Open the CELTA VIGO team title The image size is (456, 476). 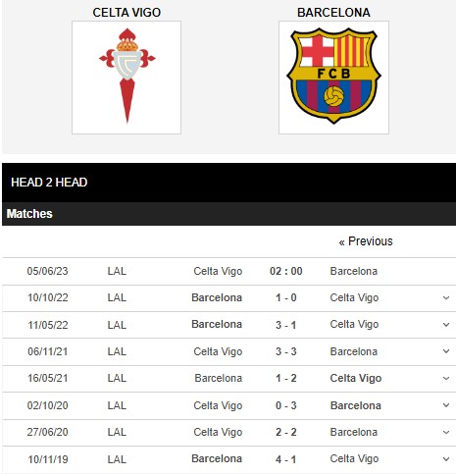click(127, 13)
